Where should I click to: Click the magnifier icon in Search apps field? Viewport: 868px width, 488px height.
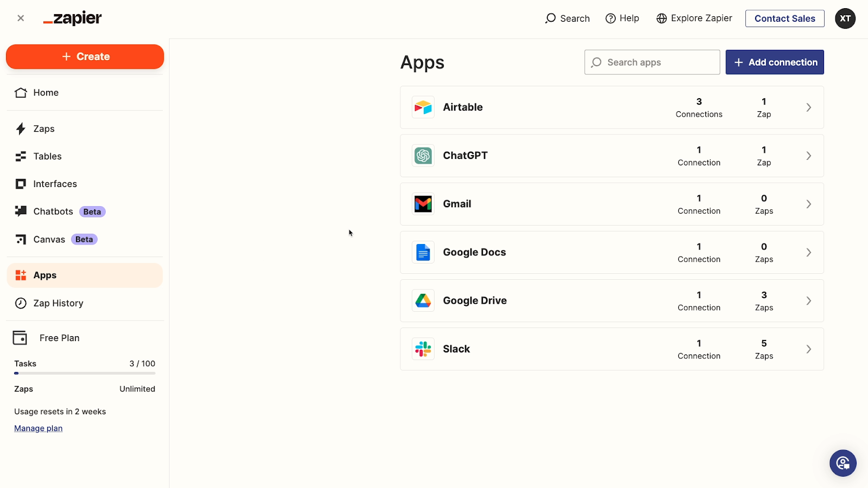[x=596, y=62]
